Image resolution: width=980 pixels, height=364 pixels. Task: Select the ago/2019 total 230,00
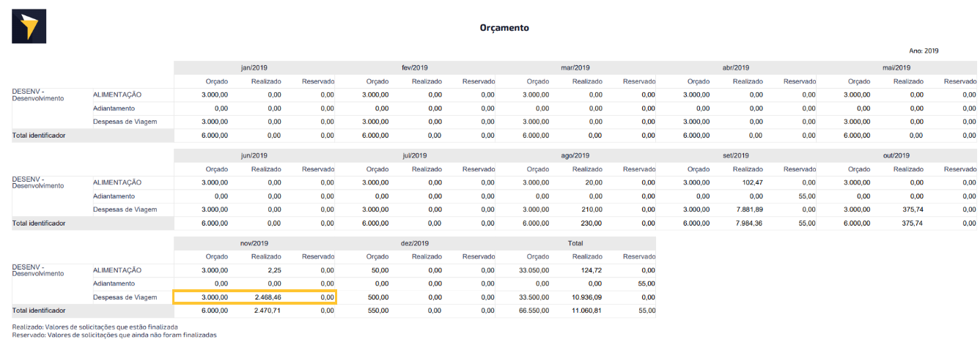[592, 223]
